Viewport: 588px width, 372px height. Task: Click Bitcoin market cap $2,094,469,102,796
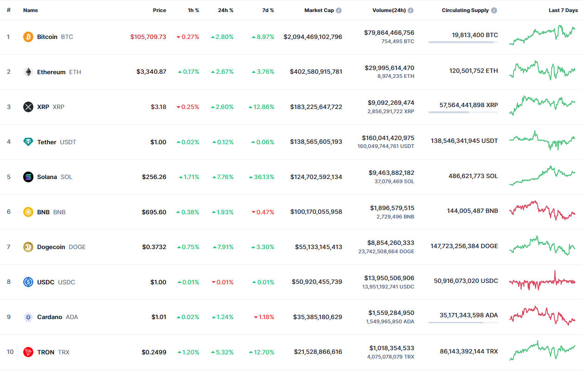(313, 37)
